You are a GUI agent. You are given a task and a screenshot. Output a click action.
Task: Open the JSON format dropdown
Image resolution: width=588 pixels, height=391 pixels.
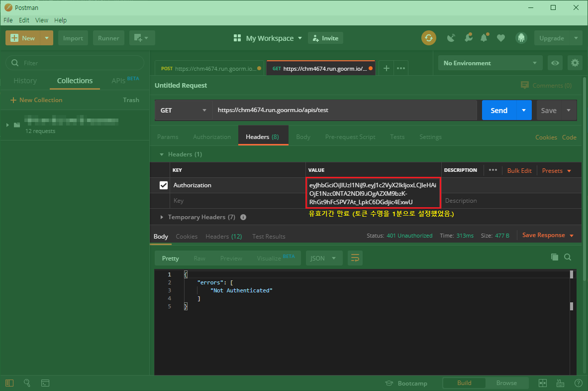324,258
